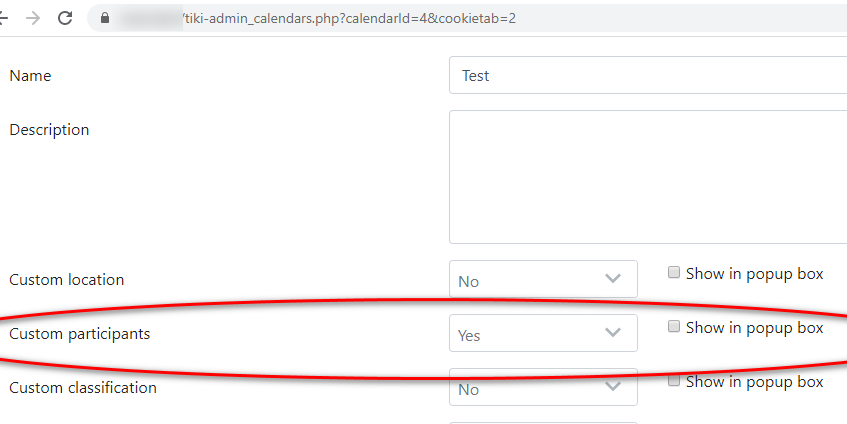Click 'Show in popup box' text beside Custom participants
Screen dimensions: 847x424
[x=754, y=328]
